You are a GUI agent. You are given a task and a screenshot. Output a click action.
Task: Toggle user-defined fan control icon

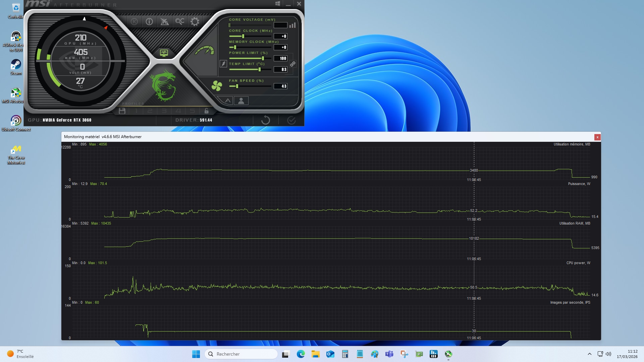241,101
